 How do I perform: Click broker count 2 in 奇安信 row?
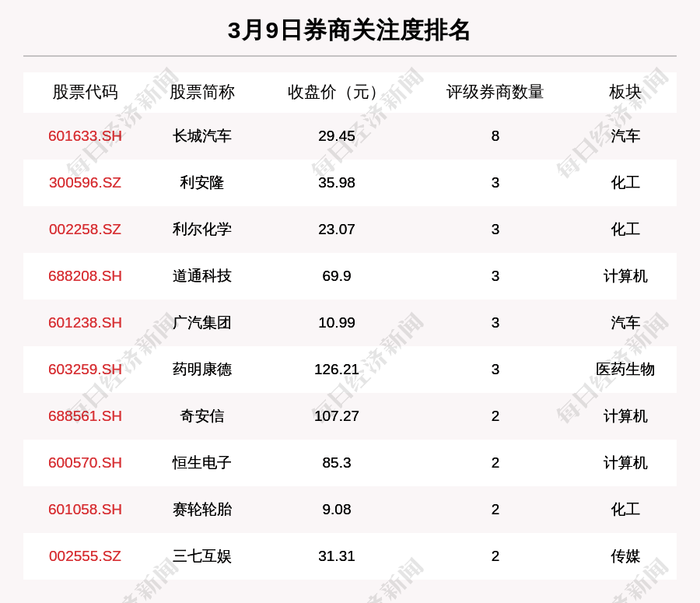pyautogui.click(x=495, y=415)
